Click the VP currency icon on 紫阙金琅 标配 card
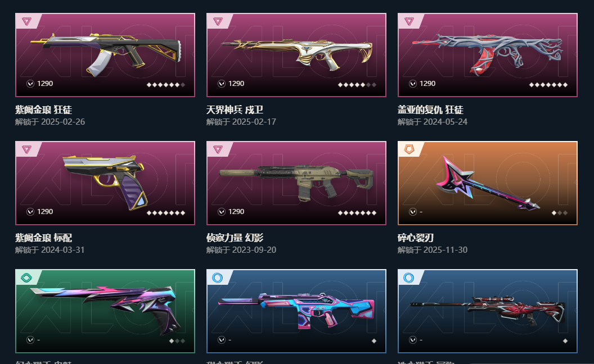The image size is (594, 364). pyautogui.click(x=30, y=212)
